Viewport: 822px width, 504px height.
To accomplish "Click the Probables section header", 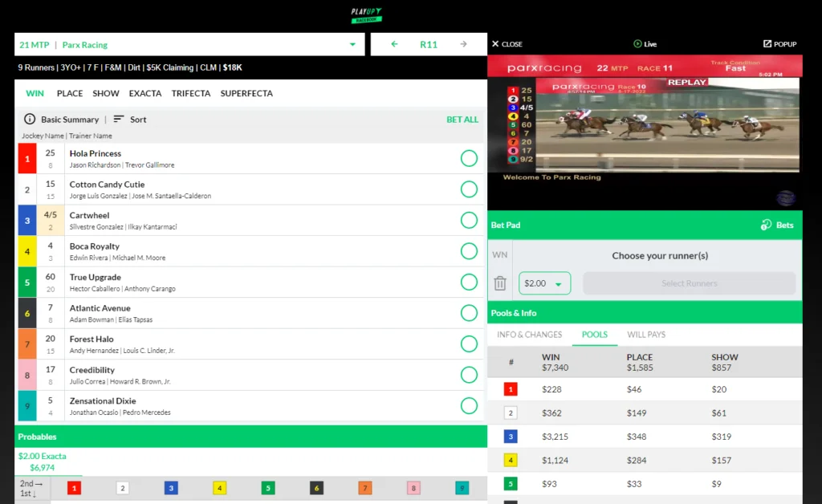I will [x=250, y=437].
